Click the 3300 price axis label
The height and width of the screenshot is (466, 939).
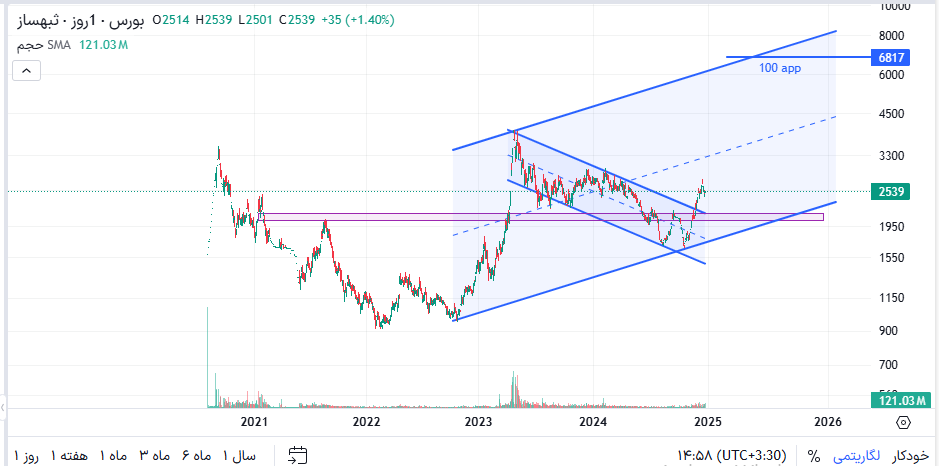891,156
